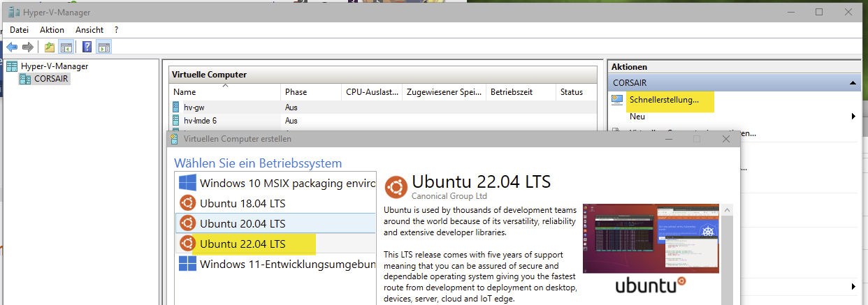This screenshot has width=868, height=305.
Task: Click the sort arrow above the Name column
Action: coord(225,85)
